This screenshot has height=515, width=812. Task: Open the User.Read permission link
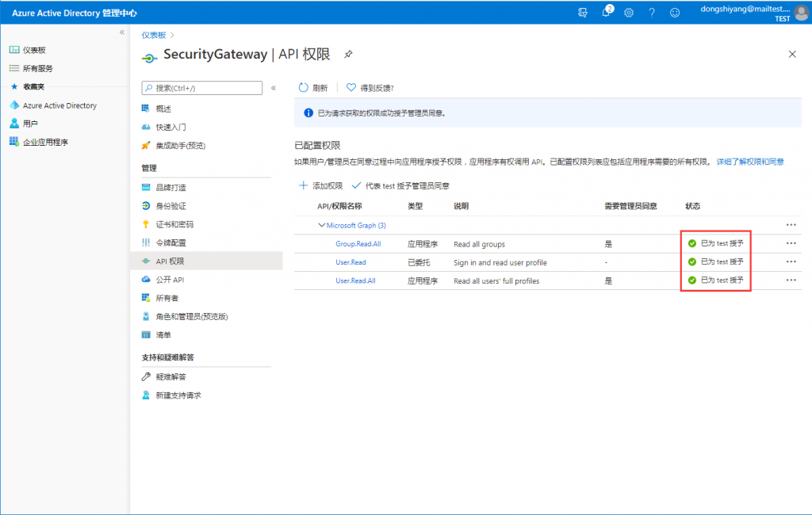(350, 262)
